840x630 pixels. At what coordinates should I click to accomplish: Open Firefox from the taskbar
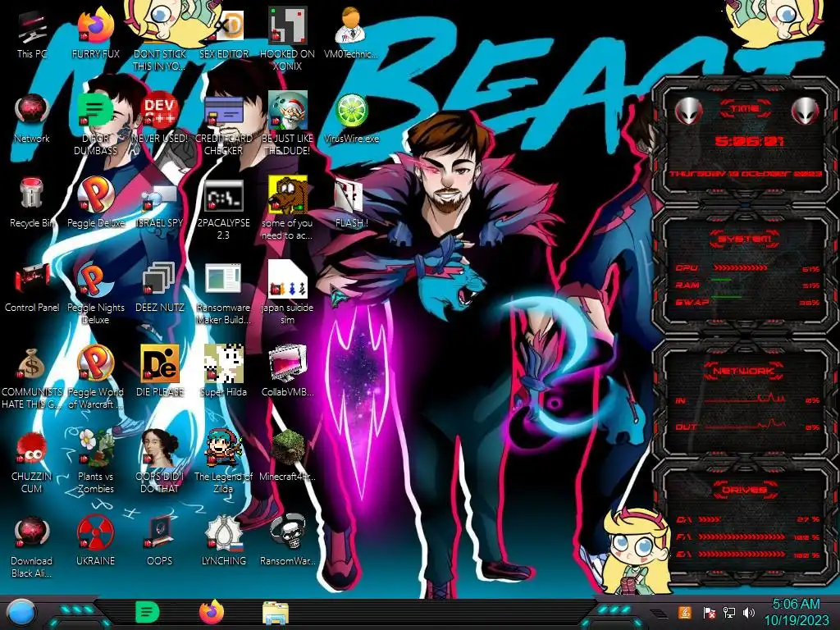click(x=211, y=612)
